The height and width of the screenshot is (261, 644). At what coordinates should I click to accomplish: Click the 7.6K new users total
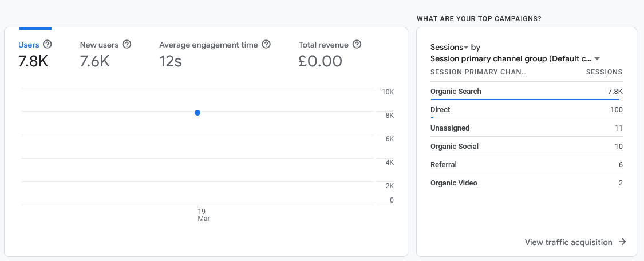click(x=95, y=61)
